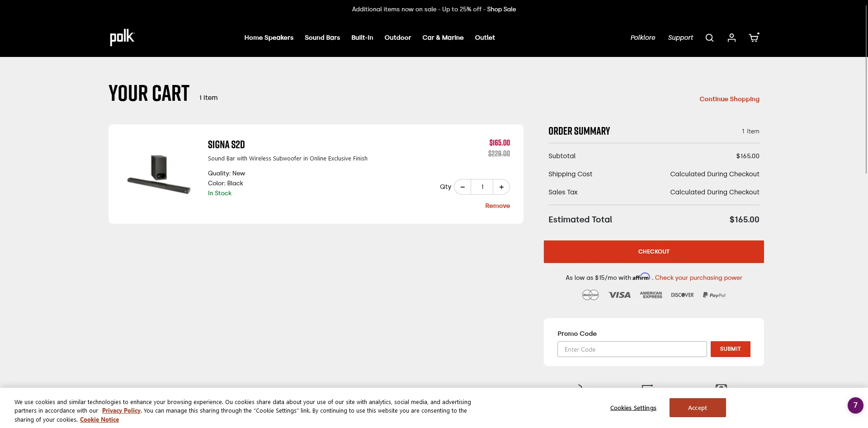Open Cookies Settings
868x428 pixels.
tap(633, 408)
